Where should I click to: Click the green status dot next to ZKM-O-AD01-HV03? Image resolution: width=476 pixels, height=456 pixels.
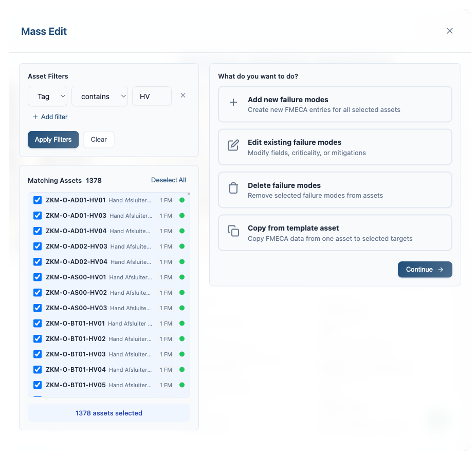[x=181, y=215]
